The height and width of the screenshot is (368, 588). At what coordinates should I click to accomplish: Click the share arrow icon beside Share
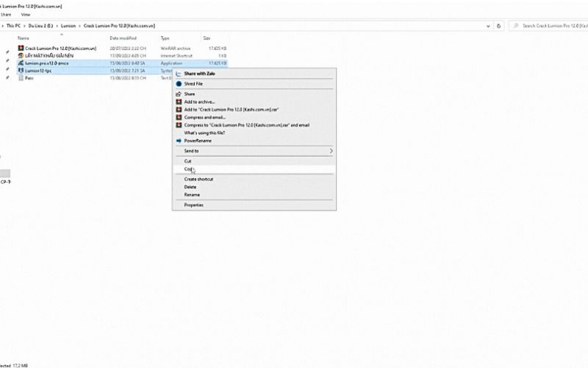(x=179, y=94)
